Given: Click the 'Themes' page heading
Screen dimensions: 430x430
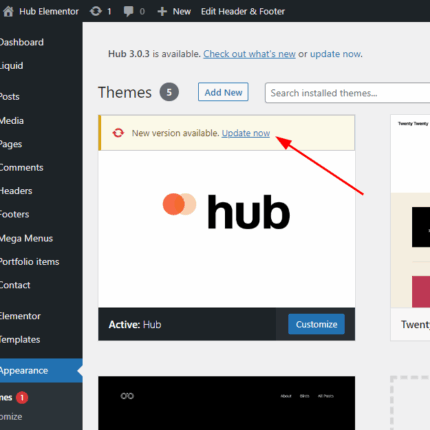Looking at the screenshot, I should click(x=125, y=92).
